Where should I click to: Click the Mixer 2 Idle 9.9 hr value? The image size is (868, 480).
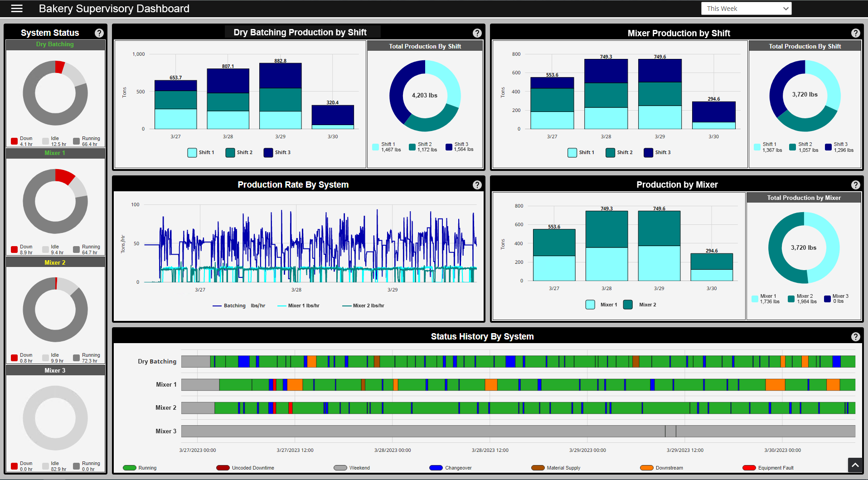tap(57, 361)
